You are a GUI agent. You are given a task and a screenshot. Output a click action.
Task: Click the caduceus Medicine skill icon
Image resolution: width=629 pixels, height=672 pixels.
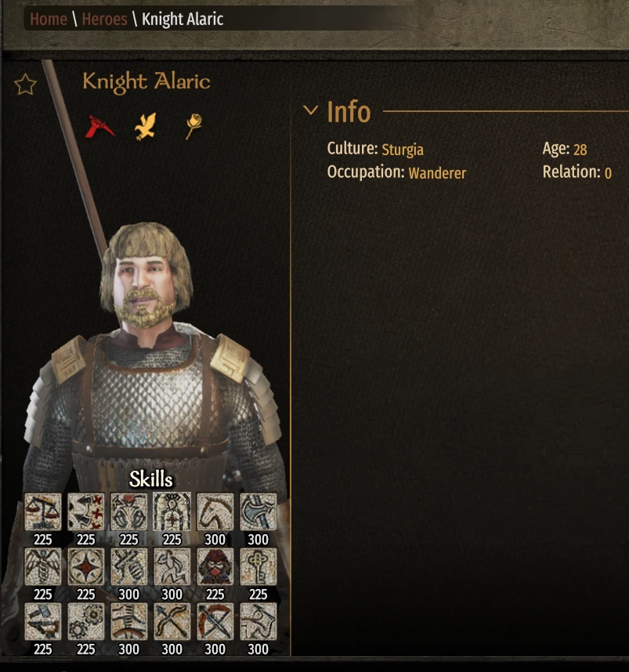(43, 566)
